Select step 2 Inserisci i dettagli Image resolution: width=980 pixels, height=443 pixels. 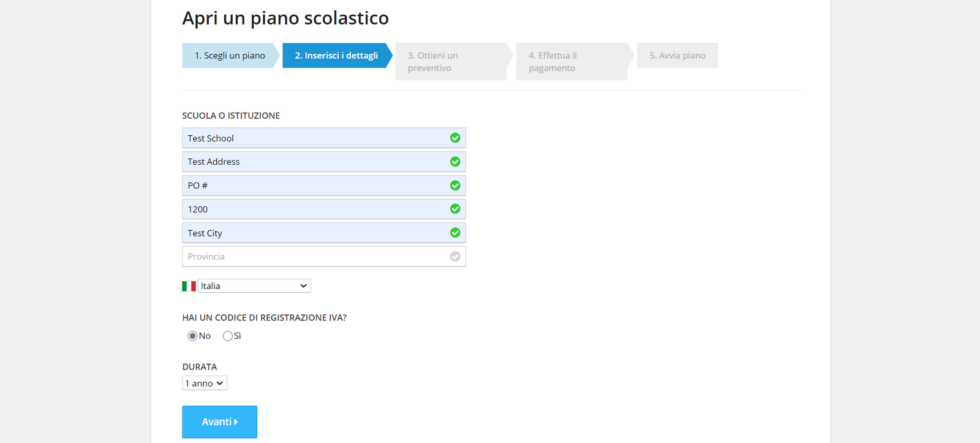coord(337,55)
